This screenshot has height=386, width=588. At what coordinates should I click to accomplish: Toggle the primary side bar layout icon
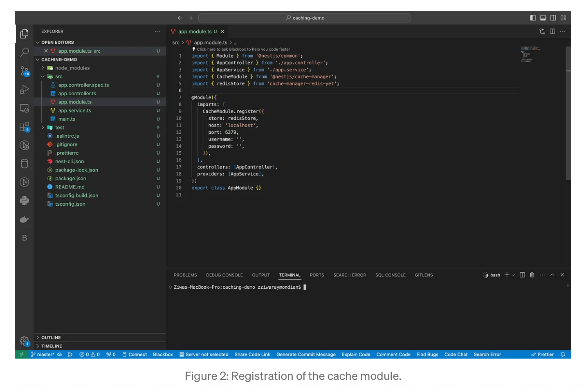[x=533, y=18]
